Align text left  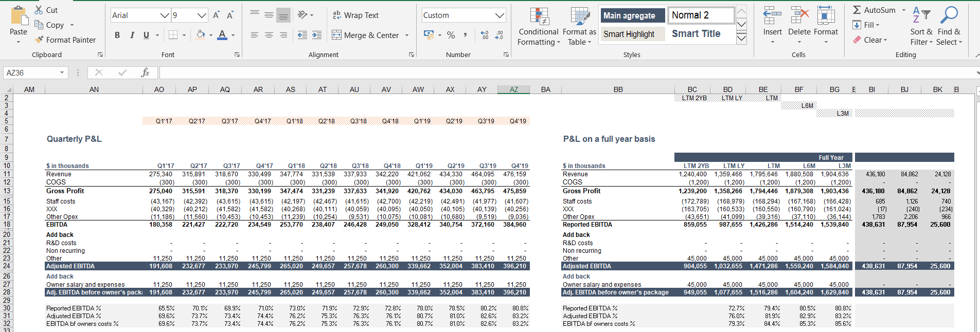tap(255, 35)
